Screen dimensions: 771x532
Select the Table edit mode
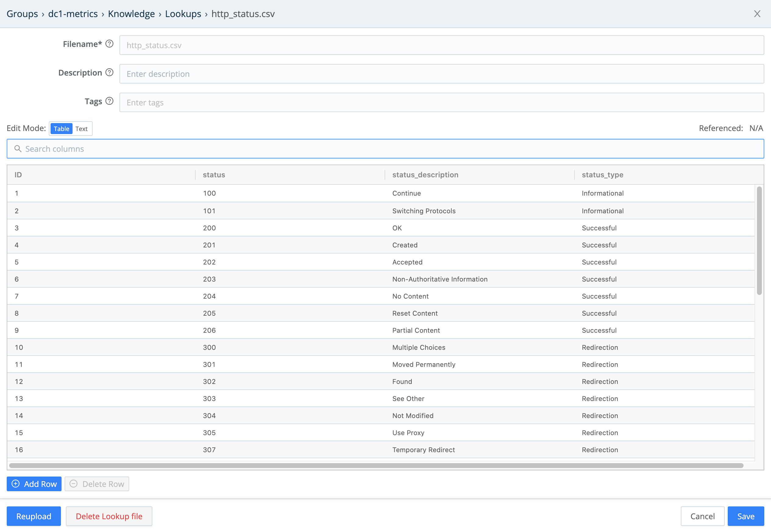pos(61,129)
